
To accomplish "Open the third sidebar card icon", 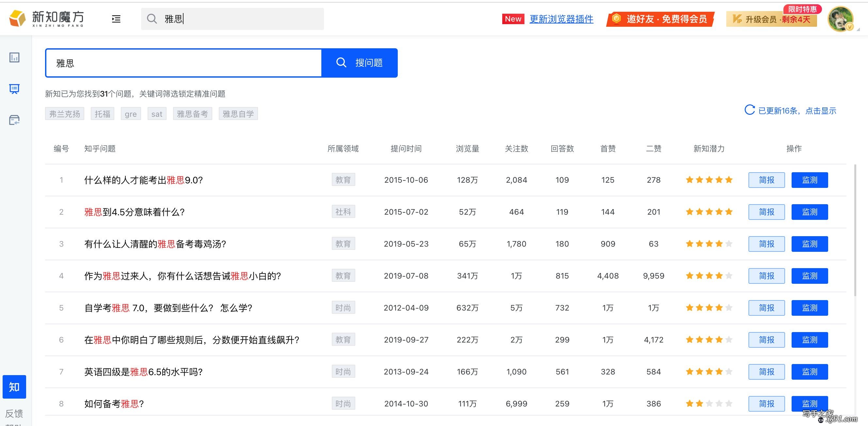I will [14, 120].
